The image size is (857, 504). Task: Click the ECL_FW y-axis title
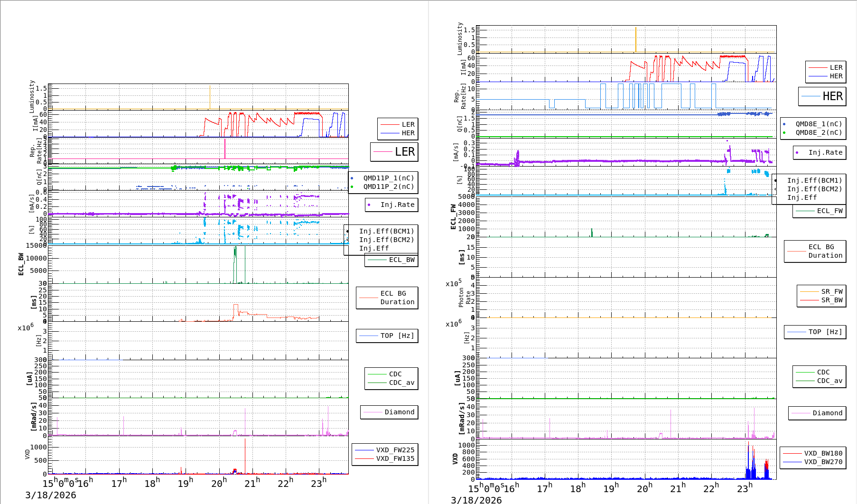click(x=453, y=217)
